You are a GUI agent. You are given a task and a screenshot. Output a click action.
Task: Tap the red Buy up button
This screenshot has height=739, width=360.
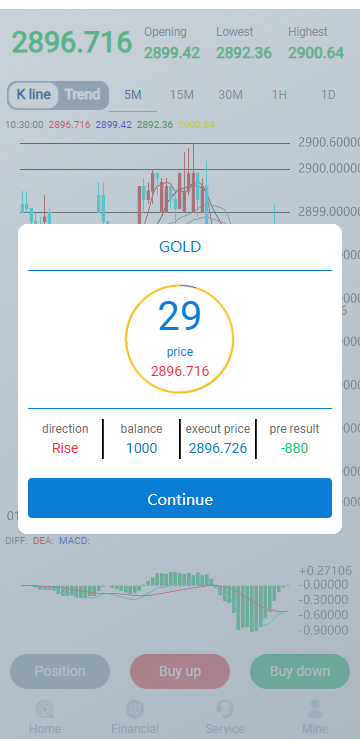pos(180,671)
